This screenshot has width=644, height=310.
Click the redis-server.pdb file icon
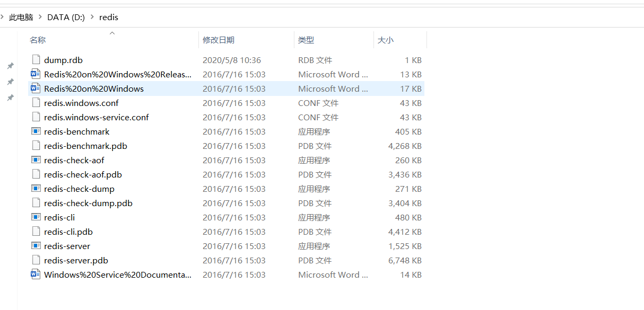[x=36, y=260]
